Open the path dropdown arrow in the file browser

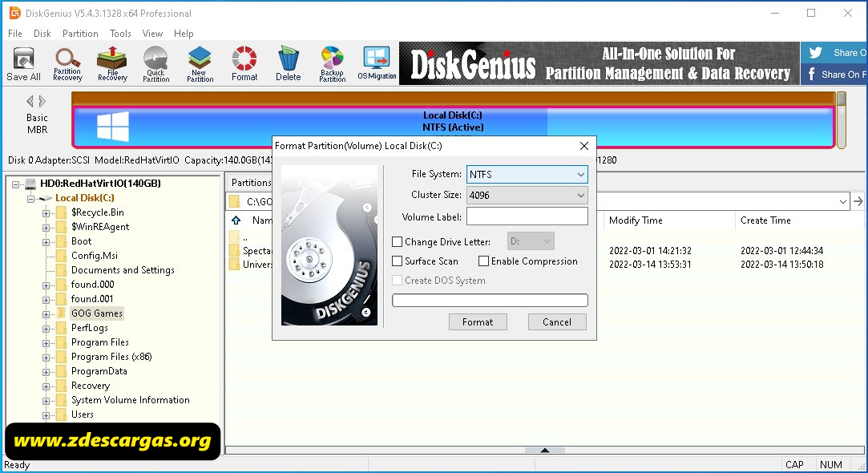coord(842,201)
